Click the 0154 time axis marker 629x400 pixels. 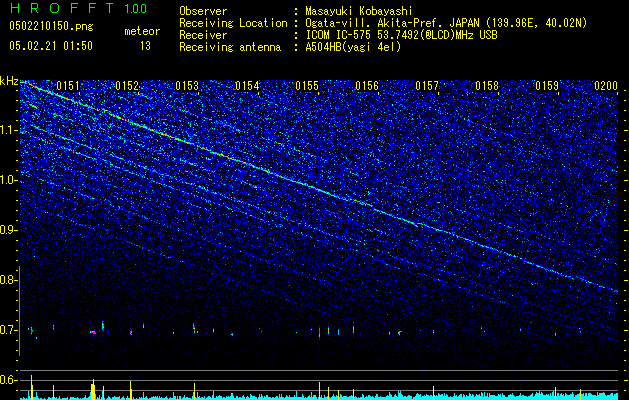[247, 86]
